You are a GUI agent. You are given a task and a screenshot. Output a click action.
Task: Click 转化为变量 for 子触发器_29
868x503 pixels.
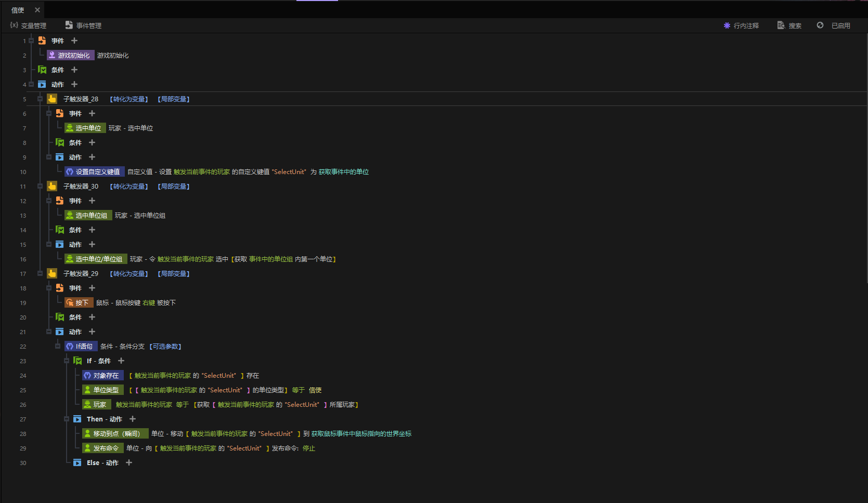point(129,274)
